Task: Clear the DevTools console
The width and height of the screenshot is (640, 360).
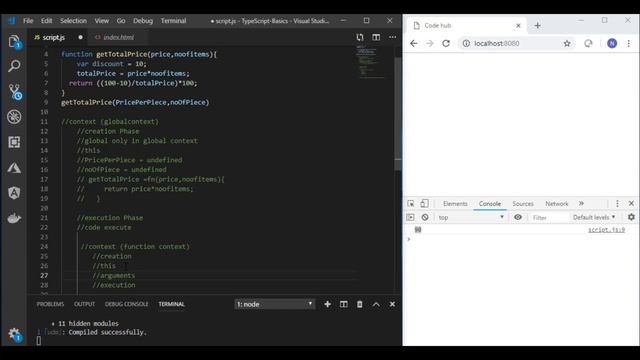Action: point(425,217)
